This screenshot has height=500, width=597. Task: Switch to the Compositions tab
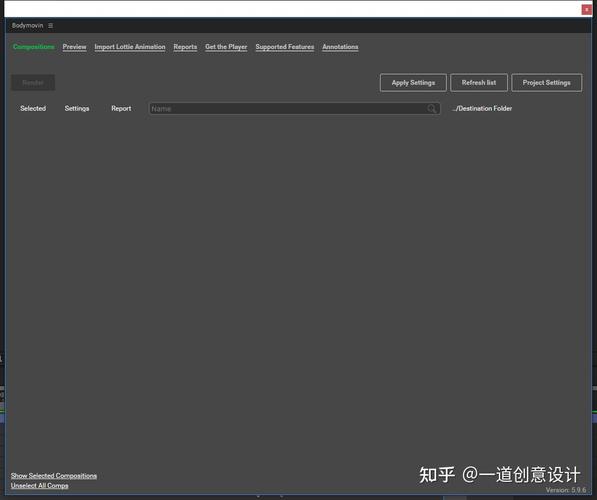(34, 47)
